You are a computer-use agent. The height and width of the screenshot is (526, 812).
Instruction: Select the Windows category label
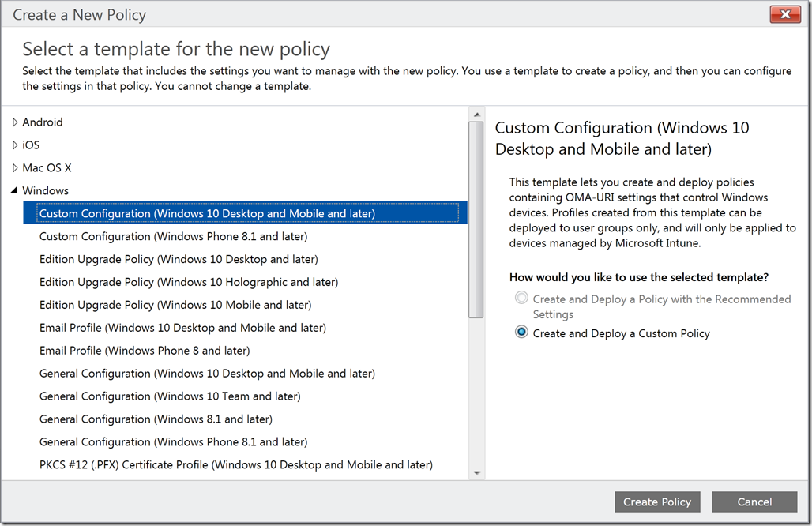point(45,190)
